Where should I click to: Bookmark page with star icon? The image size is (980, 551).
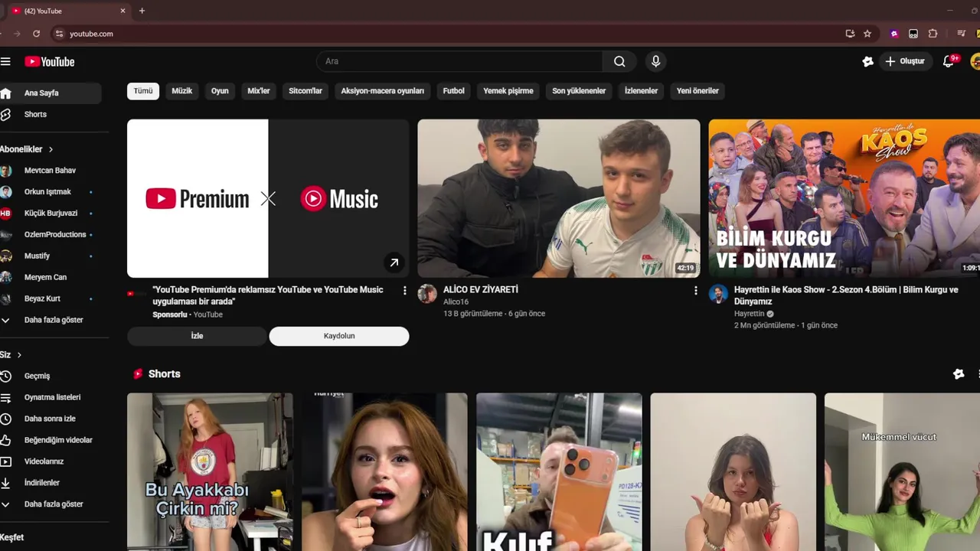867,34
